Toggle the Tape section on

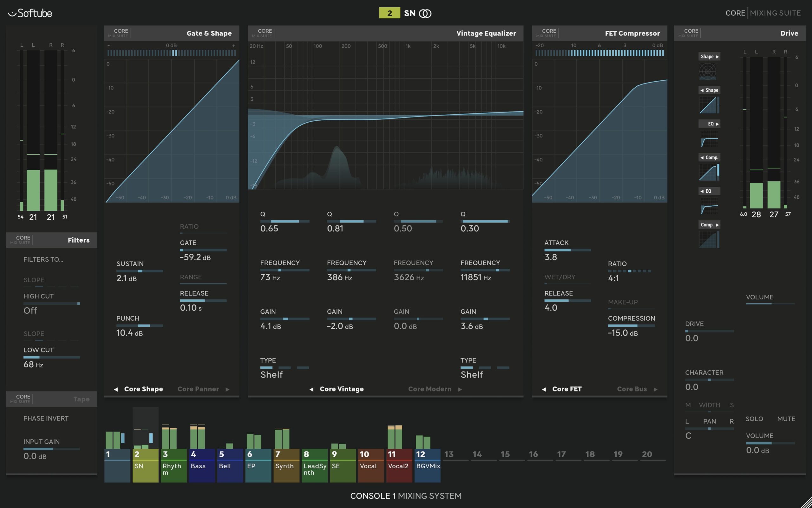pos(52,399)
